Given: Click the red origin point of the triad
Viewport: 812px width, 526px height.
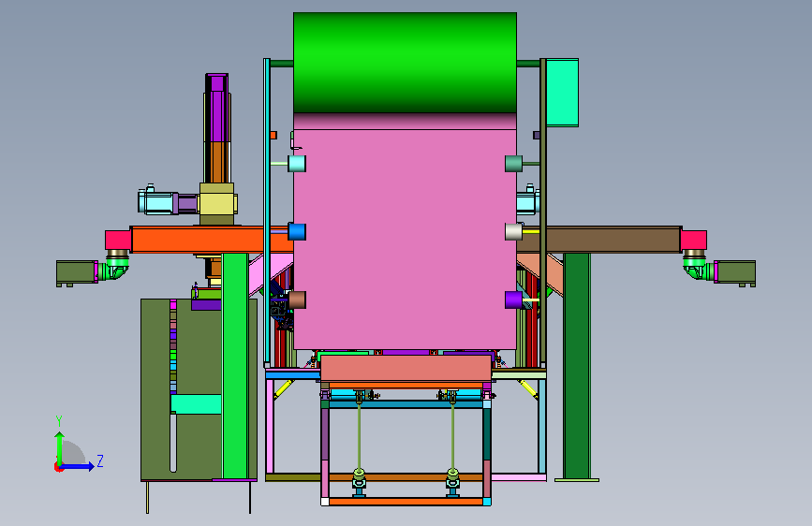Looking at the screenshot, I should (x=58, y=467).
